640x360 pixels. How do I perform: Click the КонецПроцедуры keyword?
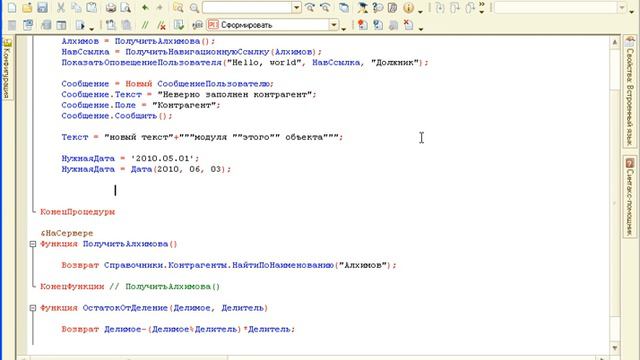click(x=78, y=212)
